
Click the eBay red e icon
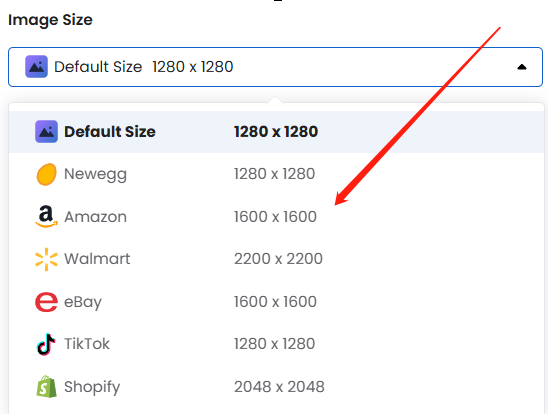[46, 302]
